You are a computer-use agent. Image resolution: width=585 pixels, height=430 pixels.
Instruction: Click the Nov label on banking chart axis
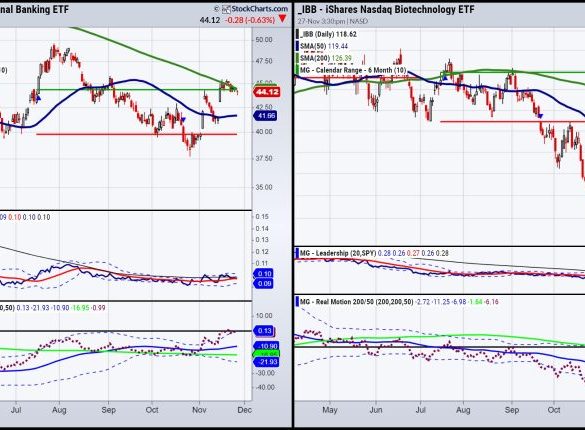(199, 410)
